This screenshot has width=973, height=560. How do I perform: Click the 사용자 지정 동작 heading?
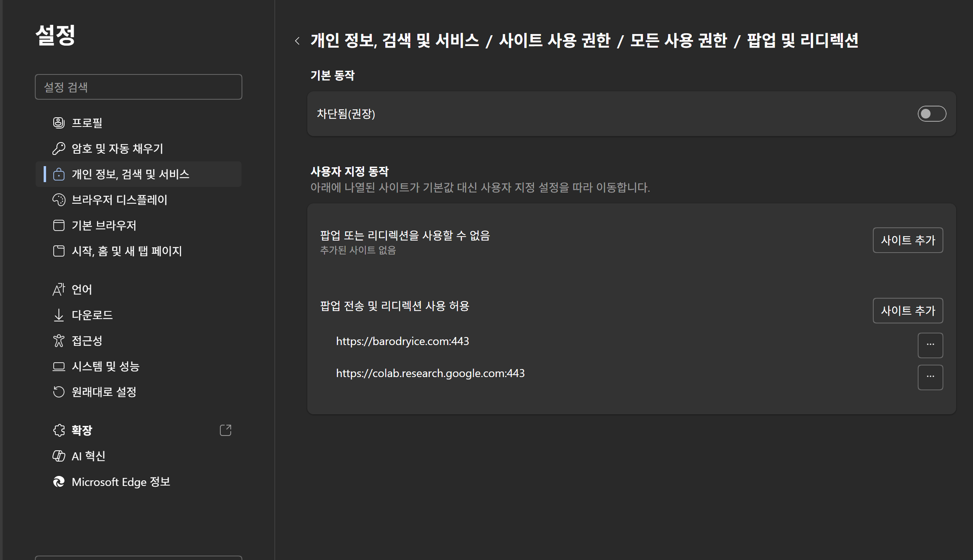349,171
